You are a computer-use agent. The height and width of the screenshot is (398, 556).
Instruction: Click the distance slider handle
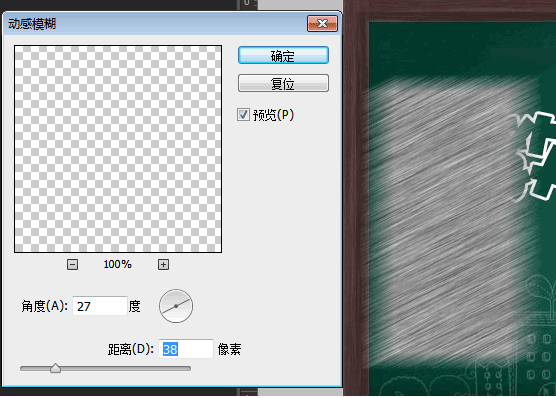pyautogui.click(x=55, y=368)
